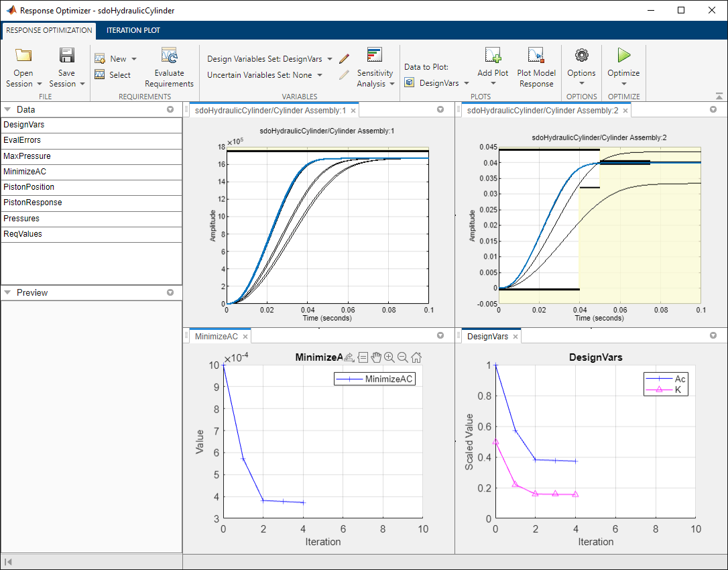The height and width of the screenshot is (570, 728).
Task: Click the Open Session folder icon
Action: 23,56
